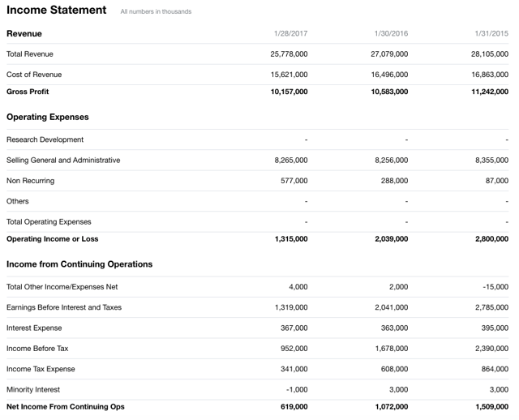Click Earnings Before Interest and Taxes label

click(64, 307)
